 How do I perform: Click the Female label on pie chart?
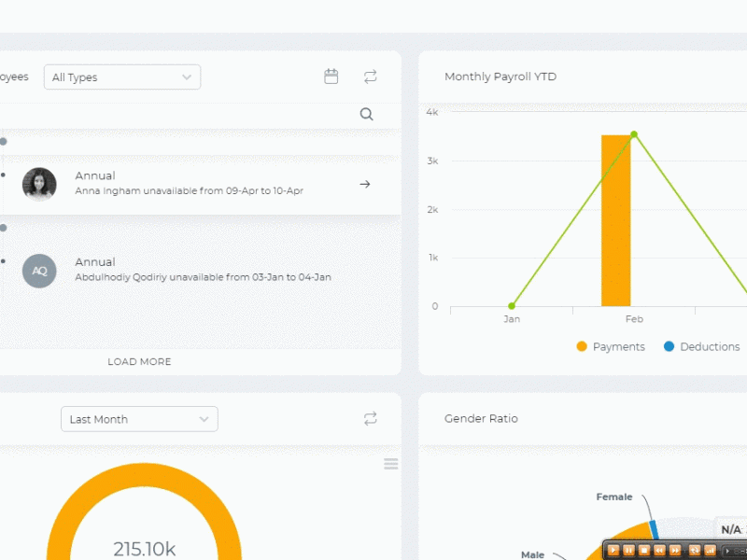pyautogui.click(x=614, y=497)
